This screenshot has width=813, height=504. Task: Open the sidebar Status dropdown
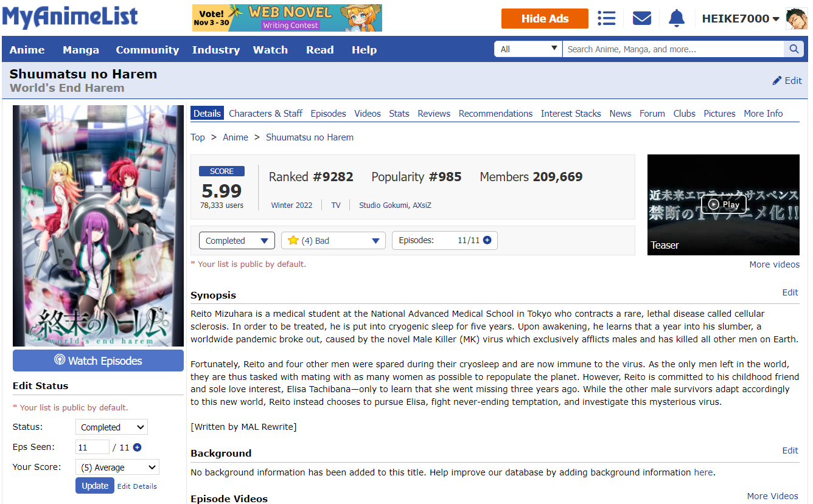pos(111,427)
